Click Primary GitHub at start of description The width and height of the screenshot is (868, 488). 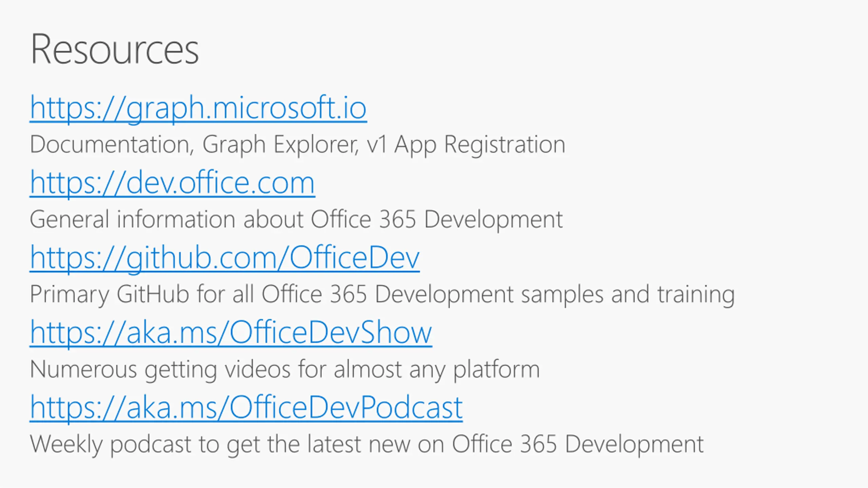coord(110,294)
